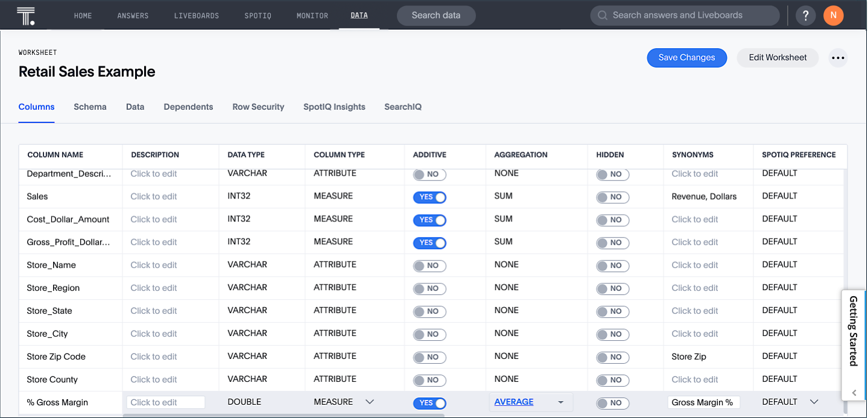The height and width of the screenshot is (418, 868).
Task: Click the Search data button
Action: click(436, 16)
